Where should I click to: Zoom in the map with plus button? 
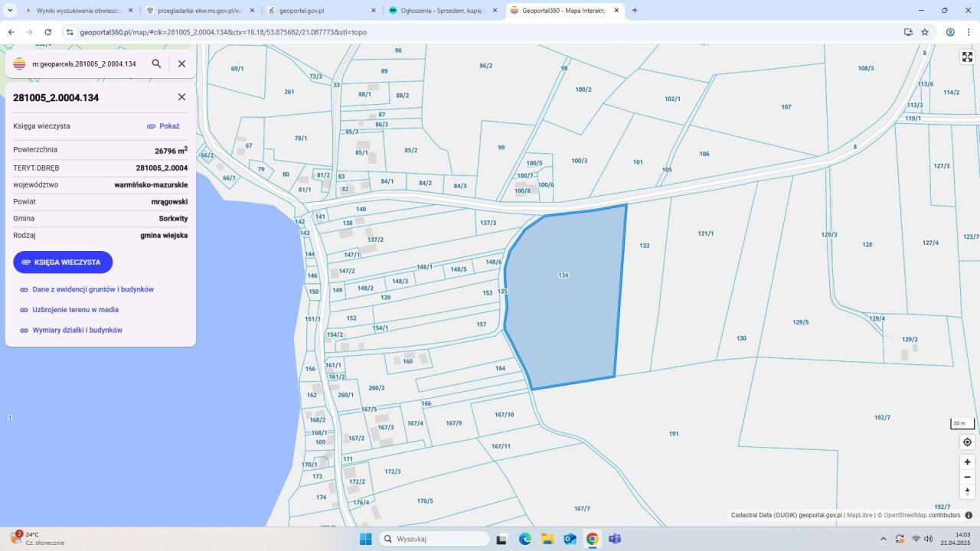click(x=967, y=462)
